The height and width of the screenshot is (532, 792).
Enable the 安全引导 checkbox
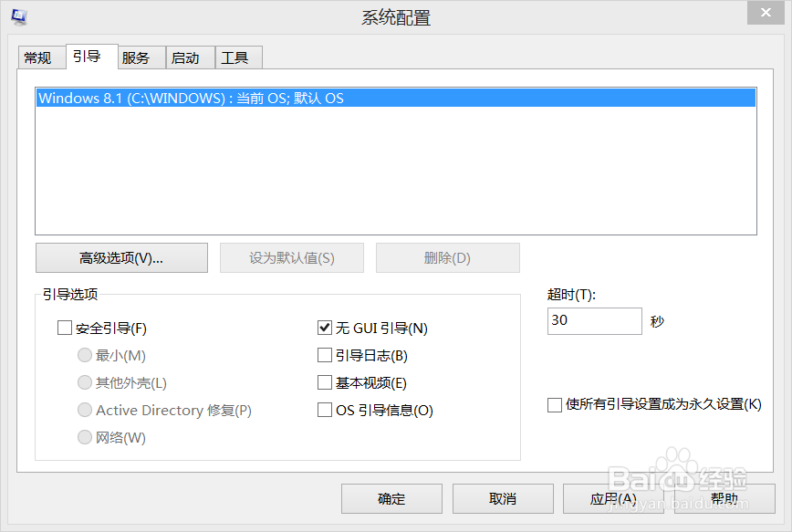point(65,328)
